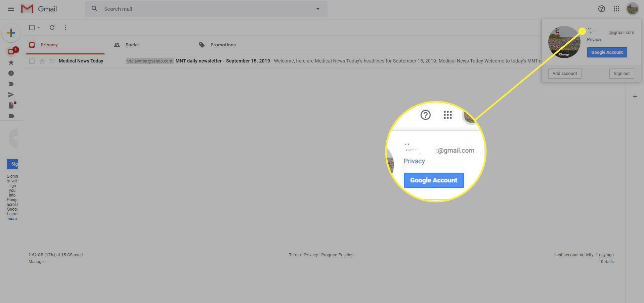Viewport: 644px width, 303px height.
Task: Open the main menu hamburger icon
Action: [11, 9]
